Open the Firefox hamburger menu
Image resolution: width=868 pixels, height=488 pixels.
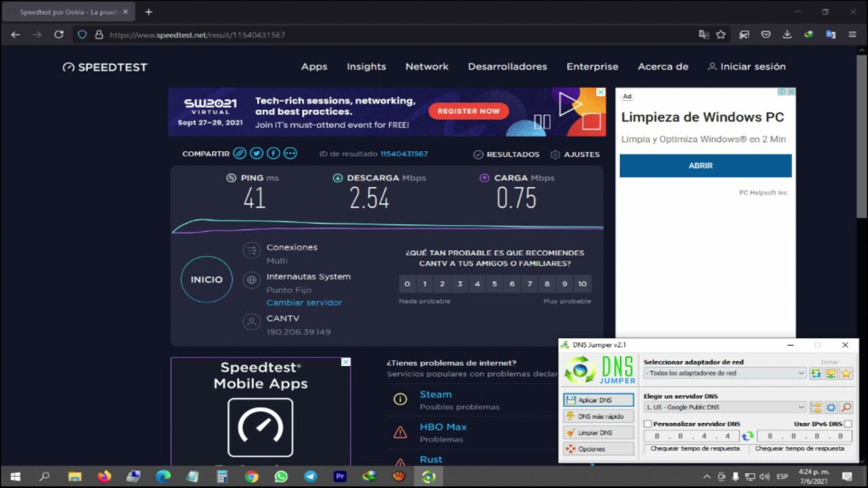pos(852,35)
